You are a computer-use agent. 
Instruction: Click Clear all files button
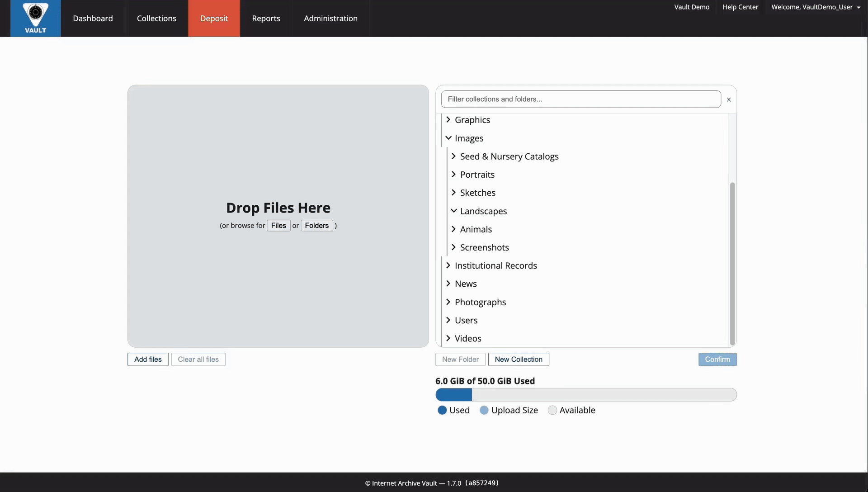point(198,359)
